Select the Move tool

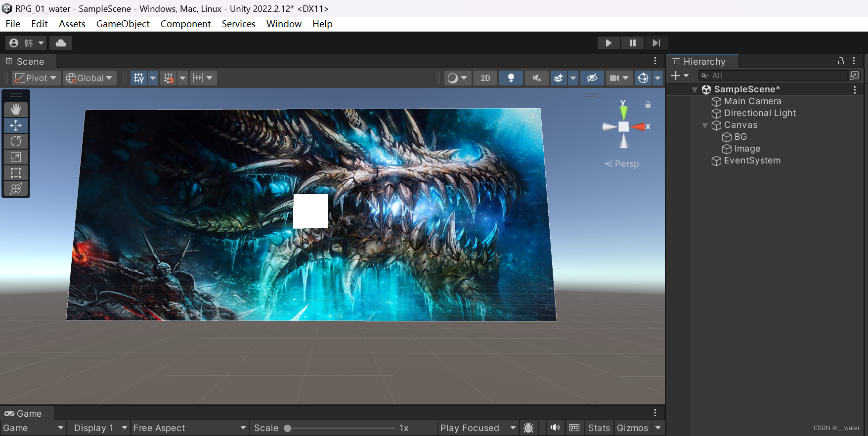(x=16, y=125)
